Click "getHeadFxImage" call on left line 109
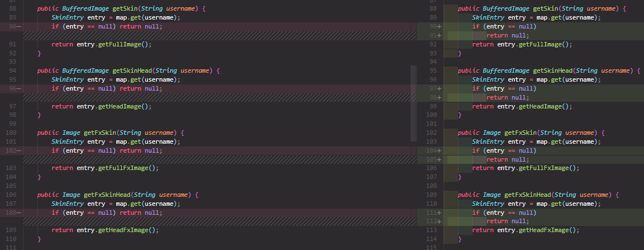This screenshot has width=644, height=250. pyautogui.click(x=123, y=230)
